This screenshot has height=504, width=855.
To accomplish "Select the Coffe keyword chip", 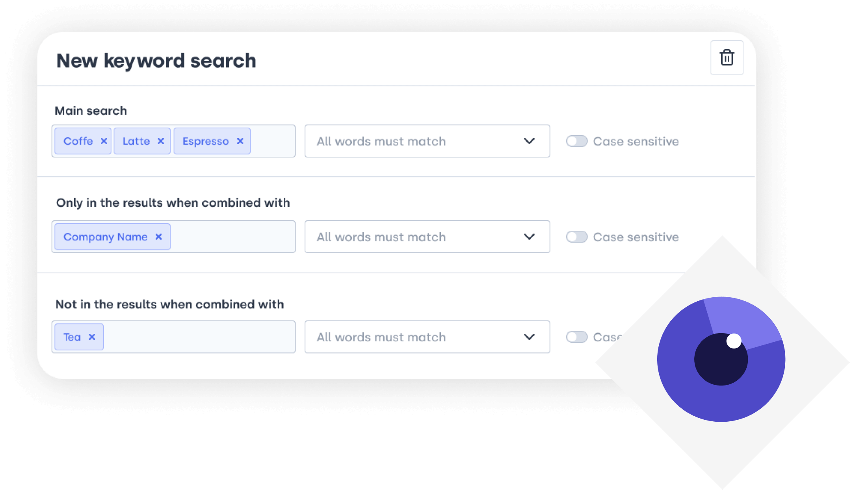I will tap(78, 141).
